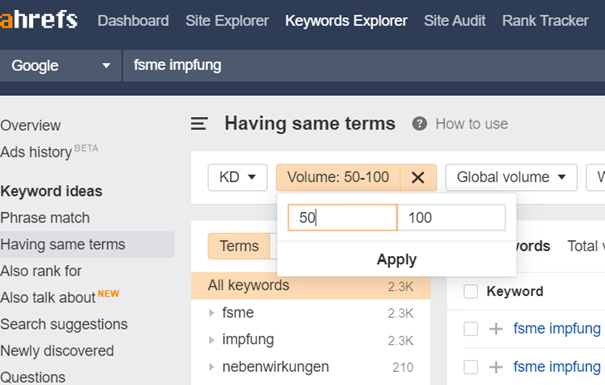Open the Volume: 50-100 filter
The width and height of the screenshot is (605, 385).
(x=338, y=177)
